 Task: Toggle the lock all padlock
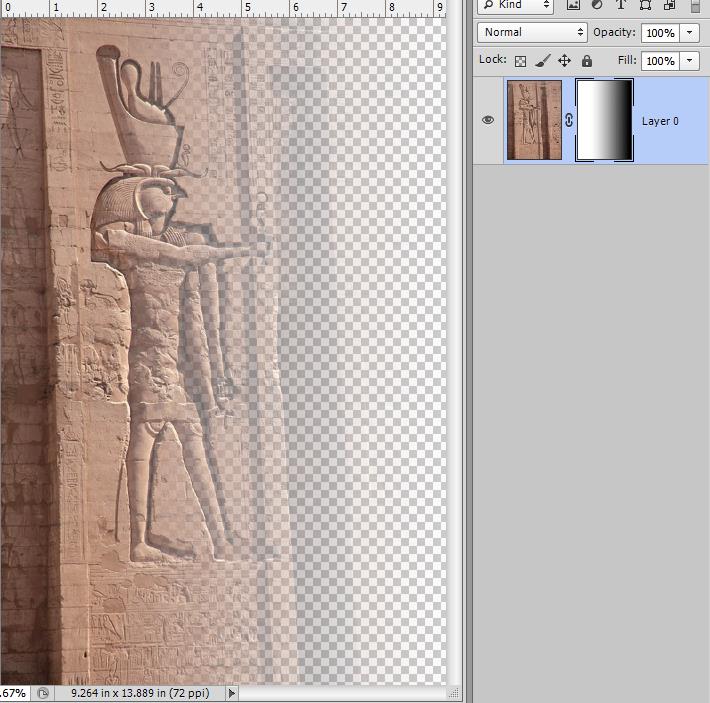tap(586, 61)
